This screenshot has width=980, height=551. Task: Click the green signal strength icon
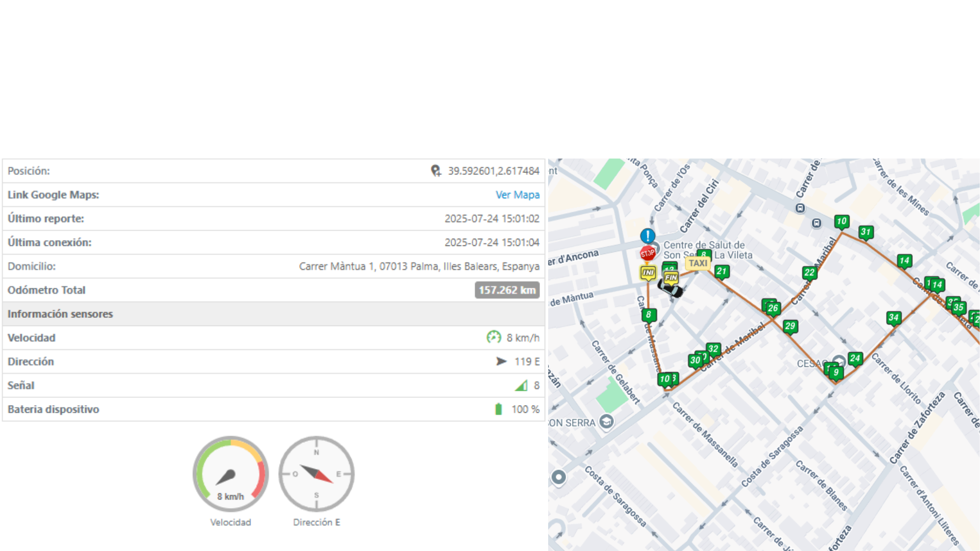pyautogui.click(x=521, y=386)
